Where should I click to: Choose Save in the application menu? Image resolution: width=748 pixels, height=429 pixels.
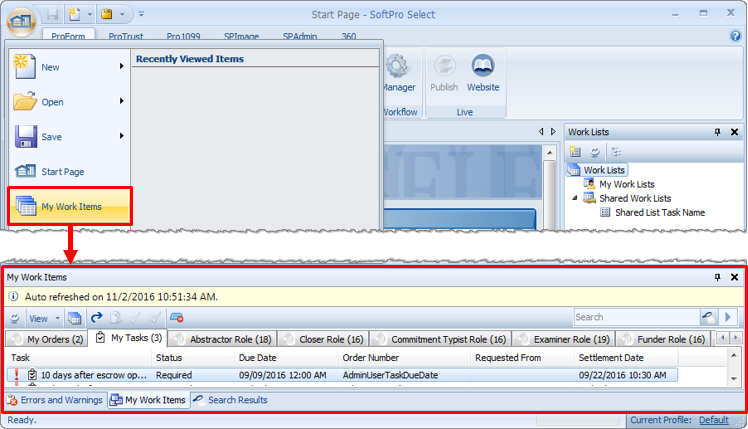point(69,137)
